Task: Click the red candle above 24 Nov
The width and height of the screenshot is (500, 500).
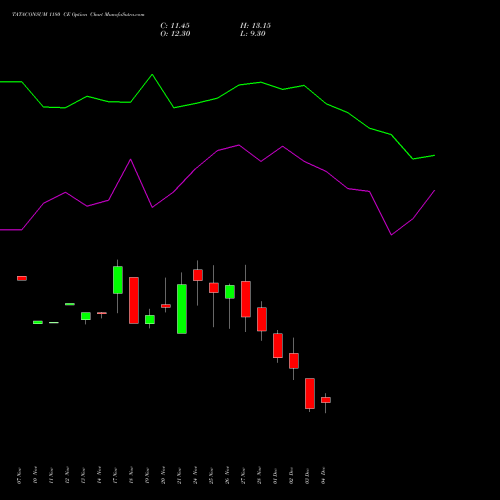Action: click(x=198, y=275)
